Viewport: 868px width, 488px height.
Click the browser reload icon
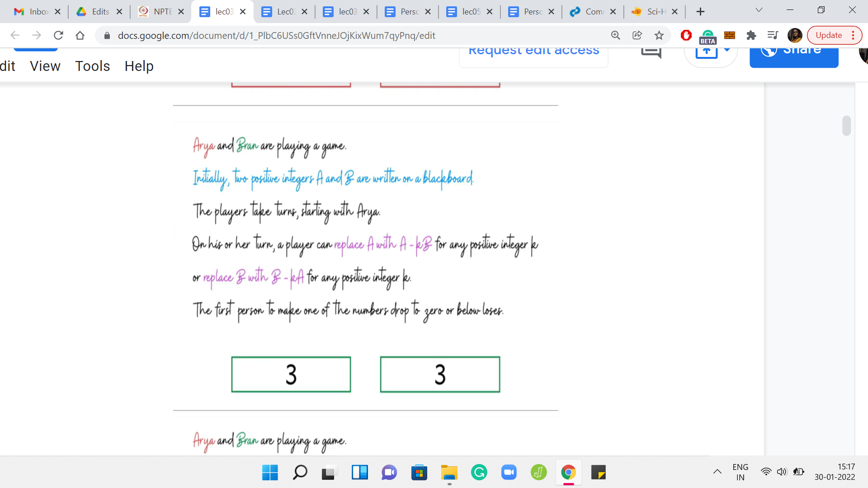(58, 35)
